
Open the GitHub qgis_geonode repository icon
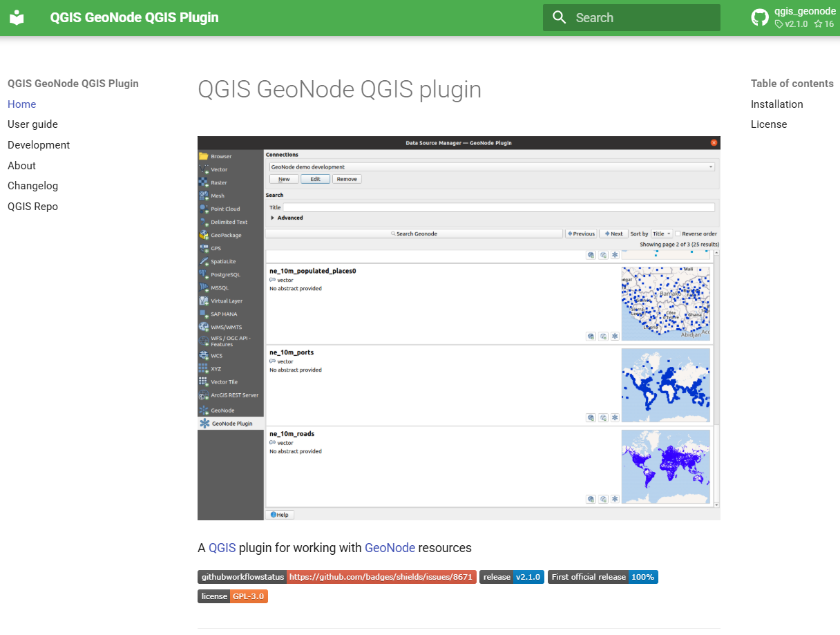point(760,18)
